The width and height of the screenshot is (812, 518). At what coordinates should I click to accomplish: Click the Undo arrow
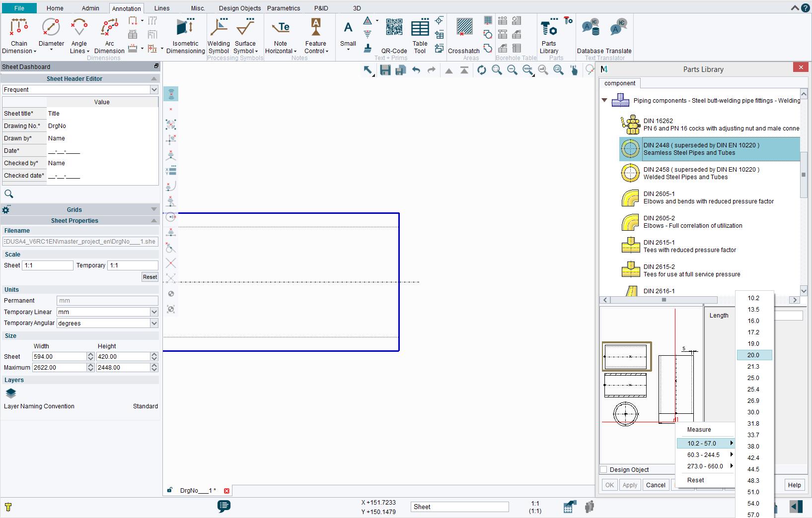[416, 70]
